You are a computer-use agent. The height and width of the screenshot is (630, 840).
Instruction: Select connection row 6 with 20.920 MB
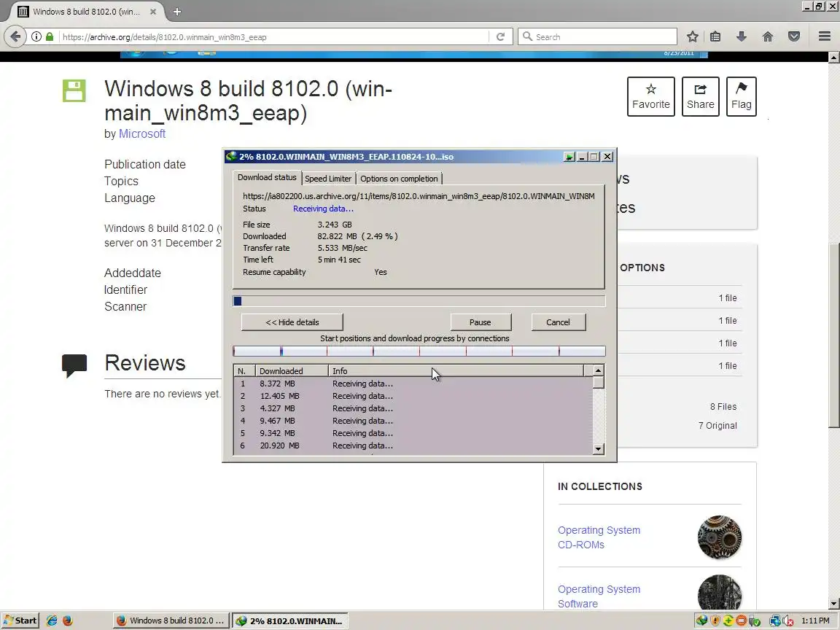pyautogui.click(x=413, y=446)
